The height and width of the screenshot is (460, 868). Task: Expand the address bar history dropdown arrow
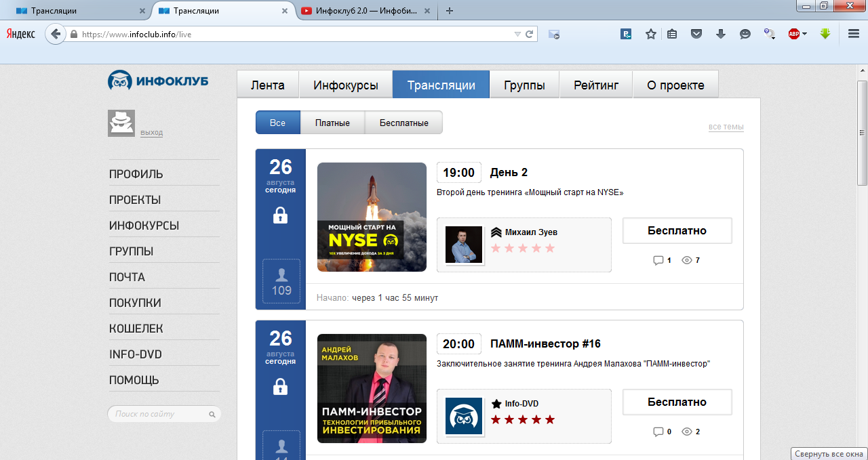pyautogui.click(x=517, y=34)
